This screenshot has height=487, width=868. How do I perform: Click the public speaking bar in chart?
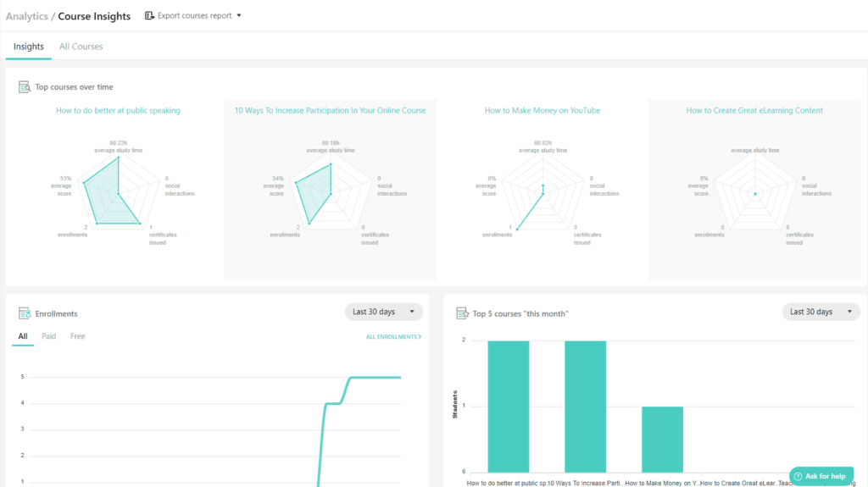[509, 407]
